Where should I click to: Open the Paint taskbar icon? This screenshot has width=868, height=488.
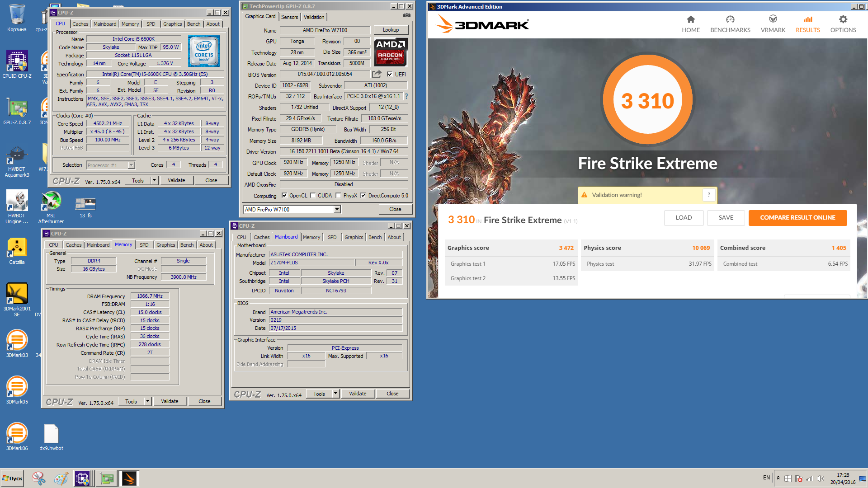(61, 478)
